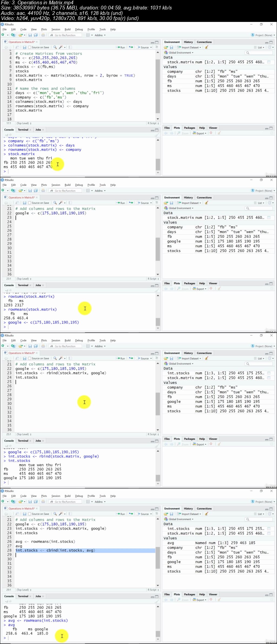The image size is (277, 644).
Task: Open Import Dataset dropdown in top frame
Action: (x=189, y=47)
